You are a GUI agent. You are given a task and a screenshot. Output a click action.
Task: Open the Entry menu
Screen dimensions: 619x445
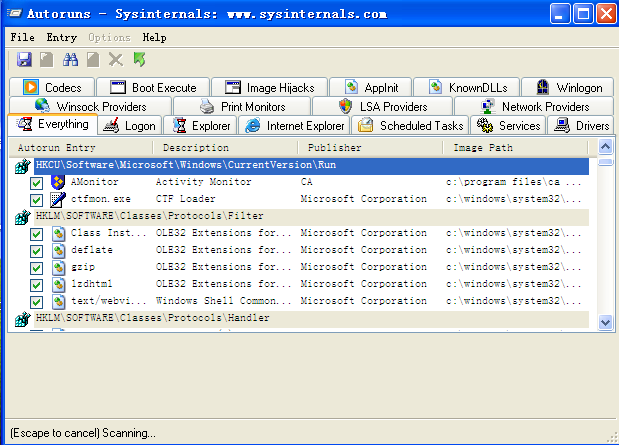[x=62, y=38]
